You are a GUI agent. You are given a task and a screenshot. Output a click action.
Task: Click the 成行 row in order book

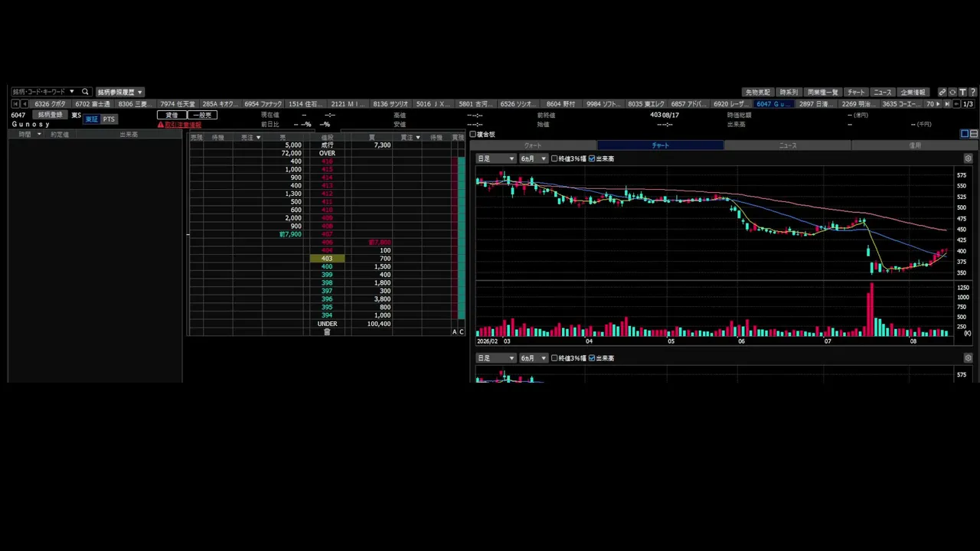327,145
